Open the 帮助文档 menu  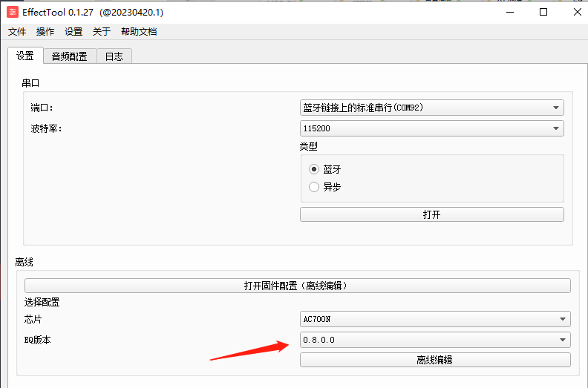[139, 32]
